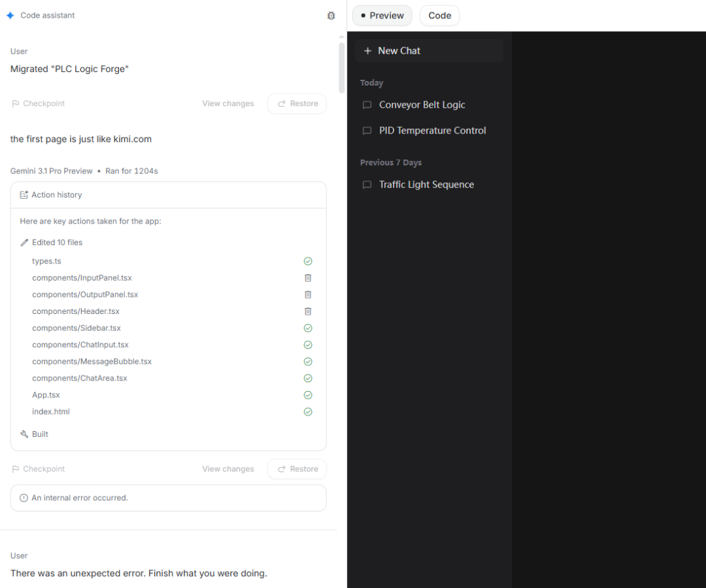Image resolution: width=706 pixels, height=588 pixels.
Task: Click the trash icon beside InputPanel.tsx
Action: [308, 278]
